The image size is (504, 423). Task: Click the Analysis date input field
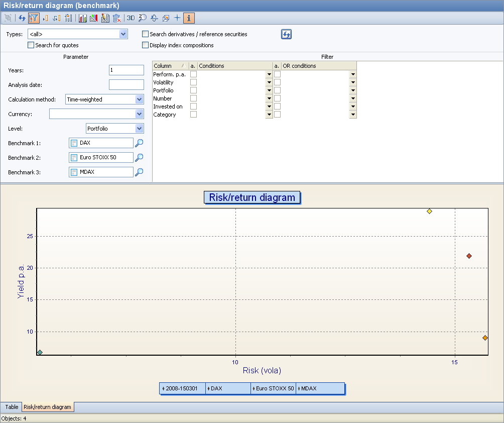point(127,85)
